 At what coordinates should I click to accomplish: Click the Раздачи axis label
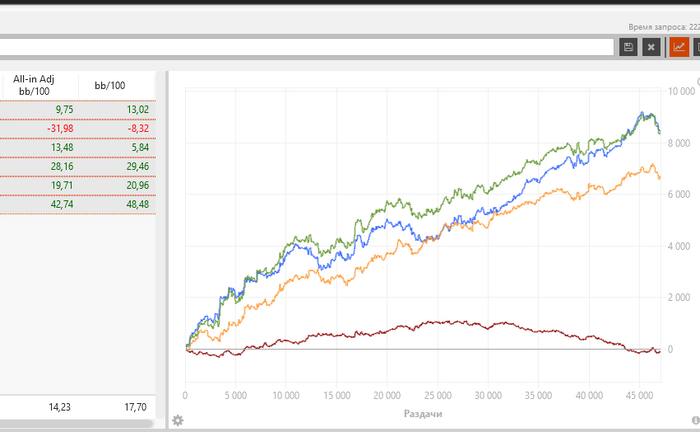pos(423,414)
